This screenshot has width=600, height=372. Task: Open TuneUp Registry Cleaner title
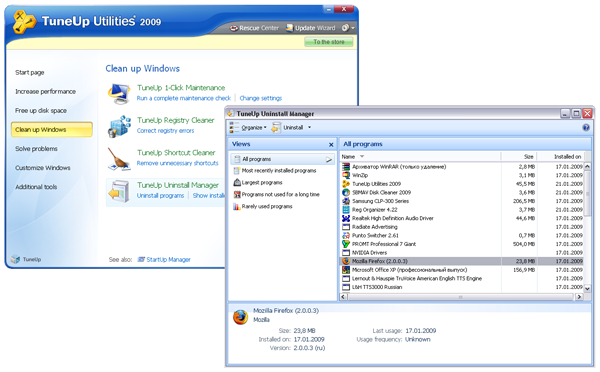176,120
